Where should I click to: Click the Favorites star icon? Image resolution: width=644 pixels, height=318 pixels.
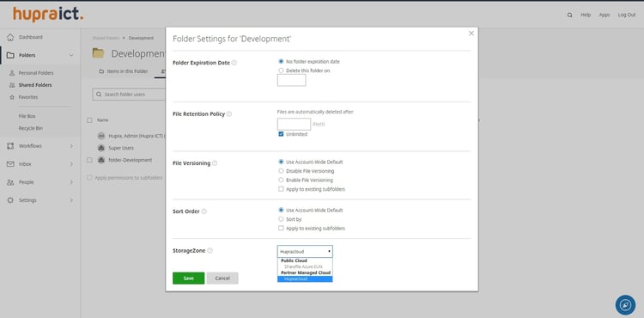[x=12, y=97]
